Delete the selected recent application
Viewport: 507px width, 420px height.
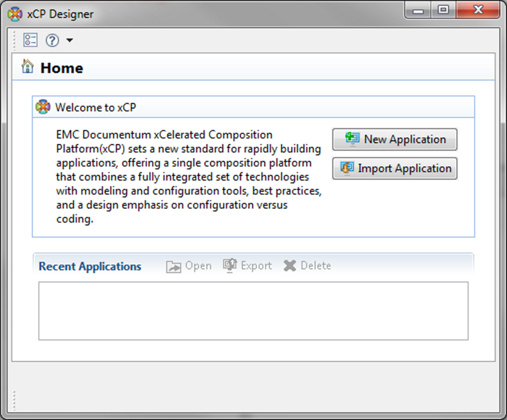coord(307,266)
